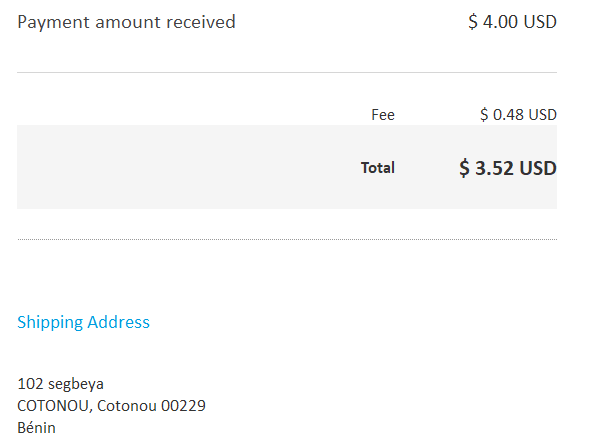This screenshot has height=447, width=591.
Task: Click the Payment amount received label
Action: point(126,22)
